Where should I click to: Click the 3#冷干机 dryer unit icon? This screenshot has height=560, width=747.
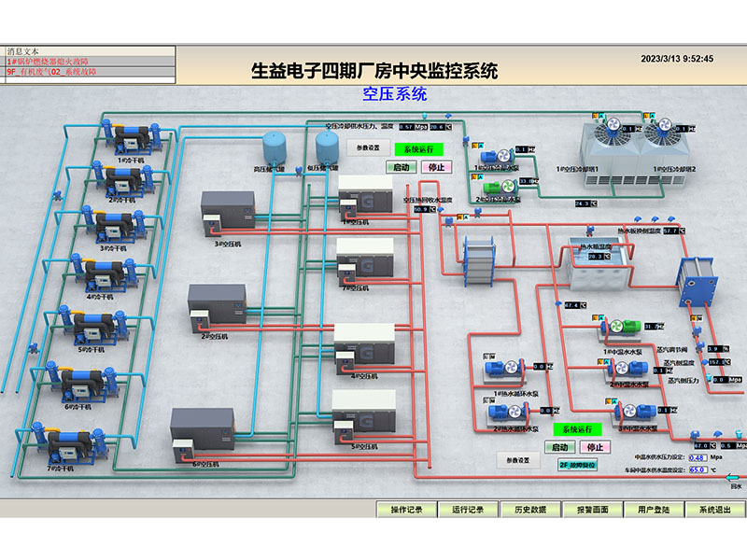point(114,226)
